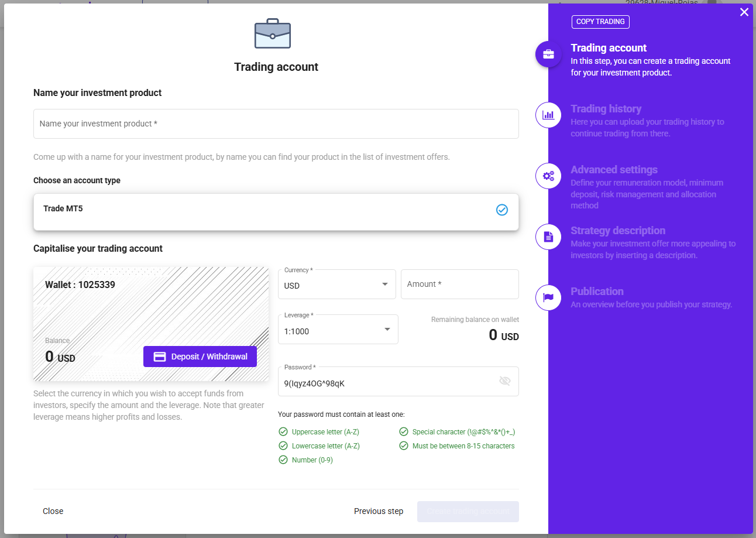The height and width of the screenshot is (538, 756).
Task: Click the Must be between 8-15 characters text
Action: 463,446
